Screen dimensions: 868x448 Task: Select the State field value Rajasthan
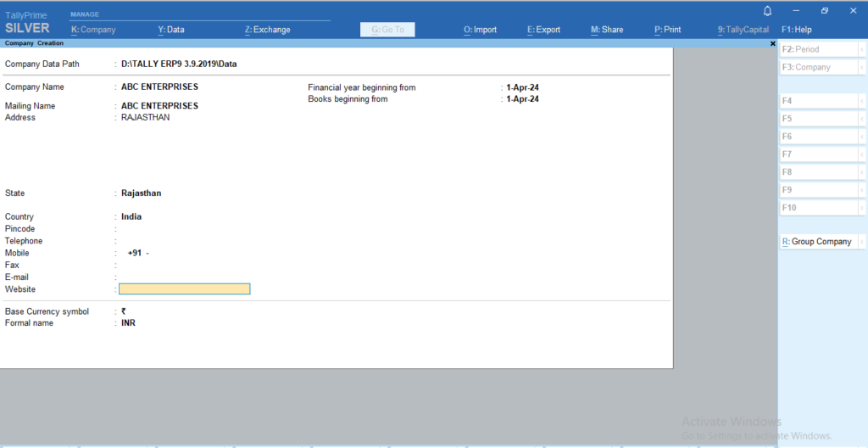pyautogui.click(x=142, y=193)
